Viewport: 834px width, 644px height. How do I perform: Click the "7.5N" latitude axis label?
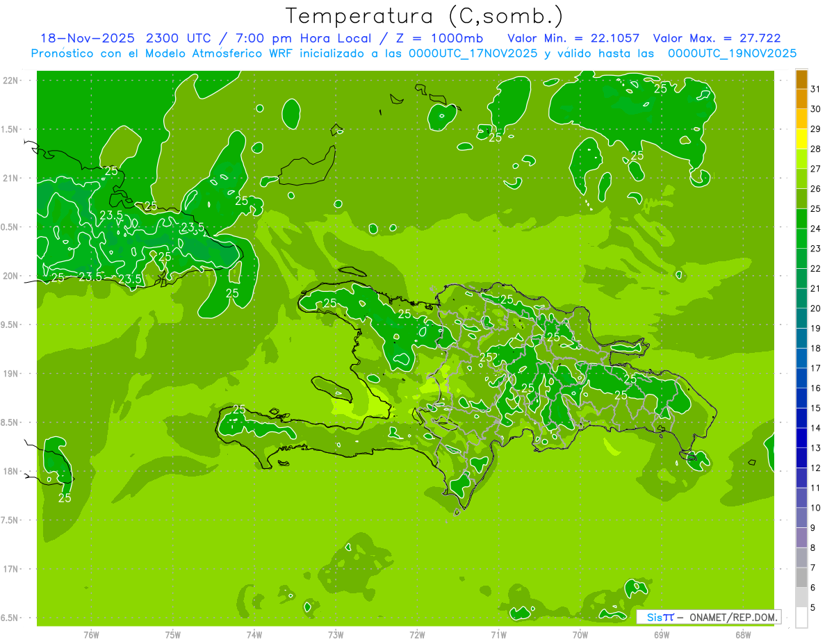[10, 520]
